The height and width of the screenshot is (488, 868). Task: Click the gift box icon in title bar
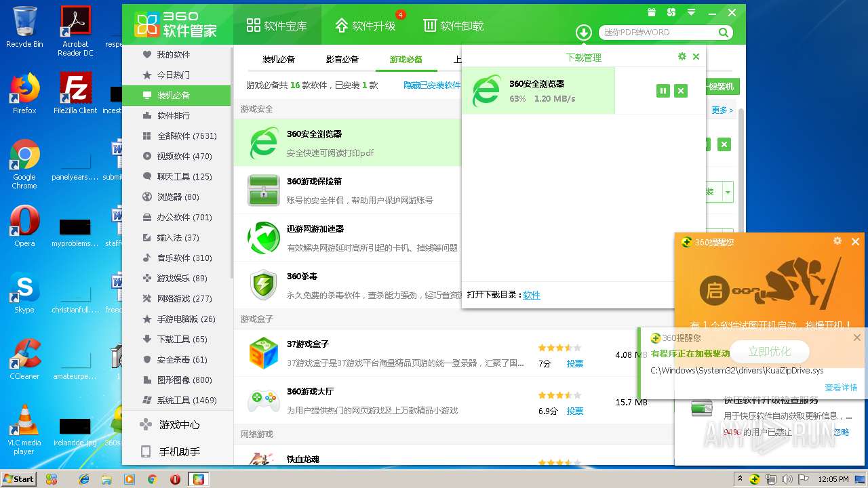point(652,12)
